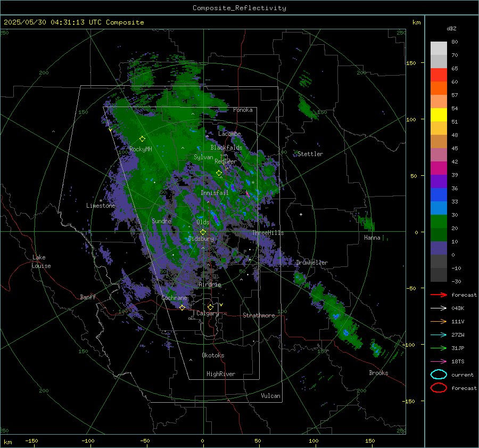
Task: Pick the magenta 39-42 dBZ swatch
Action: (x=439, y=168)
